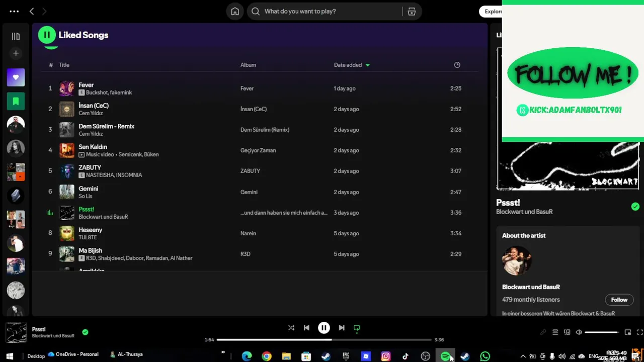Open R3D album link for Ma Bijish
Screen dimensions: 644x362
tap(245, 254)
